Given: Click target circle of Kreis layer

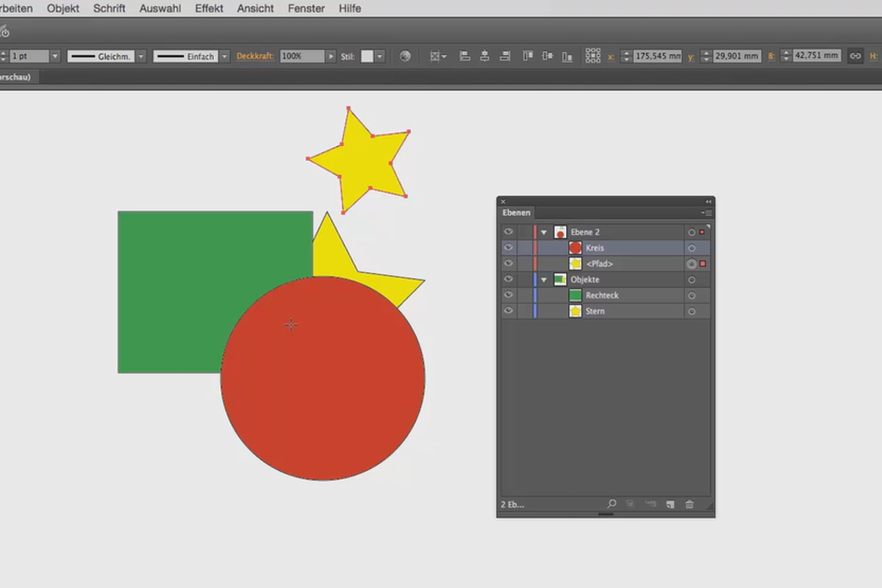Looking at the screenshot, I should point(692,248).
